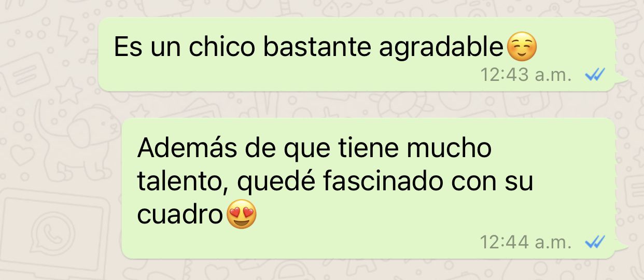Select the "Es un chico bastante agradable" message

[x=357, y=54]
